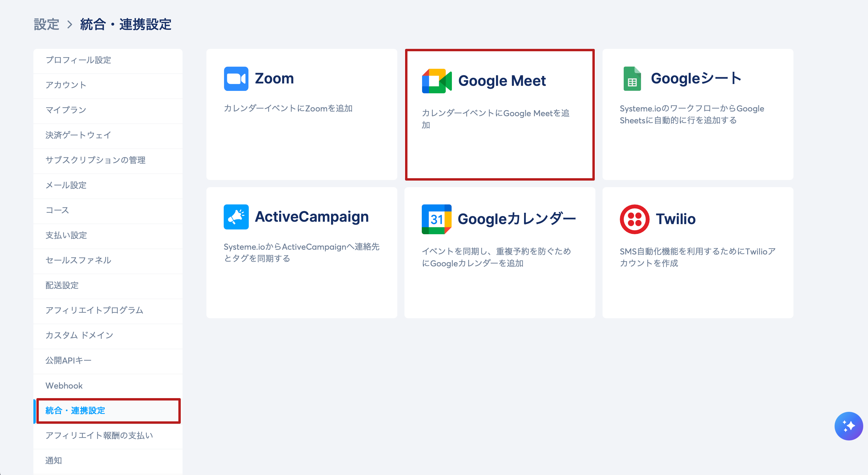Go back to 設定 via breadcrumb

47,24
